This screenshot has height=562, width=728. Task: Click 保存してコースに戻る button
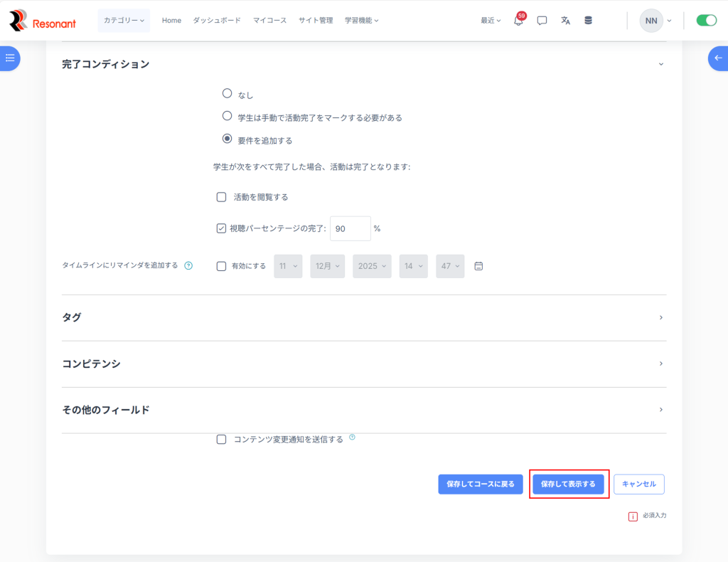481,484
